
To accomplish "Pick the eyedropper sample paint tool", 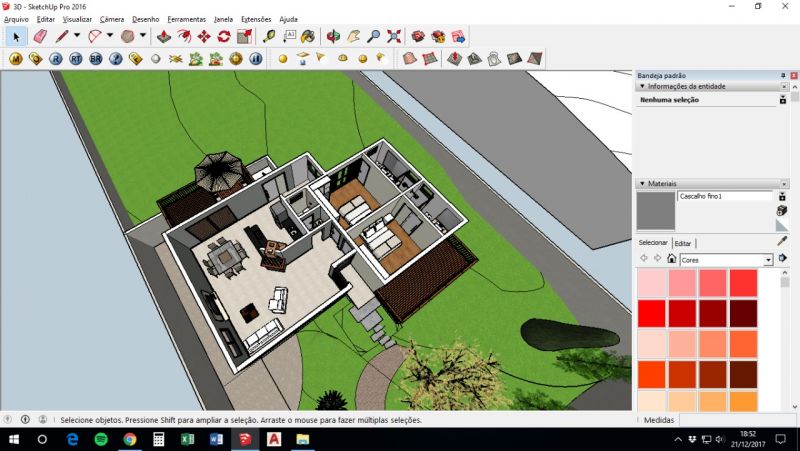I will (x=782, y=241).
